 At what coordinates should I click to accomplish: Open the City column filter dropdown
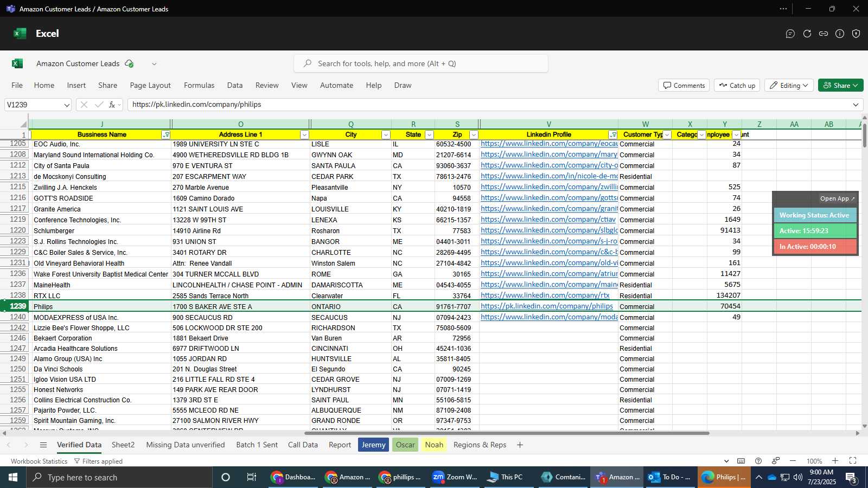pos(386,135)
